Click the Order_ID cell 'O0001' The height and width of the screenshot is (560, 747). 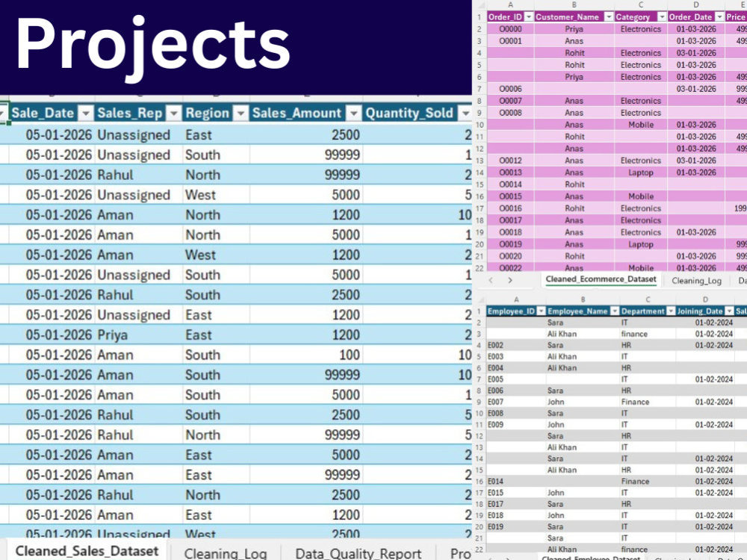click(x=510, y=41)
